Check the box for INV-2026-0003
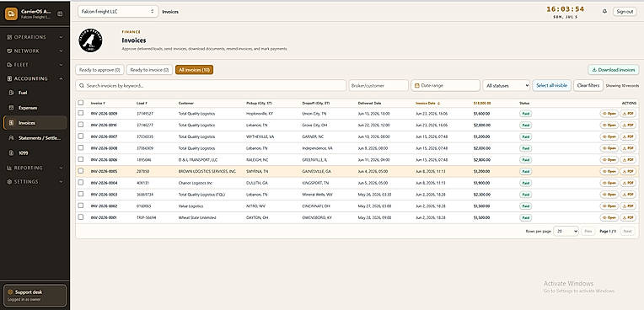The image size is (644, 310). pos(81,194)
